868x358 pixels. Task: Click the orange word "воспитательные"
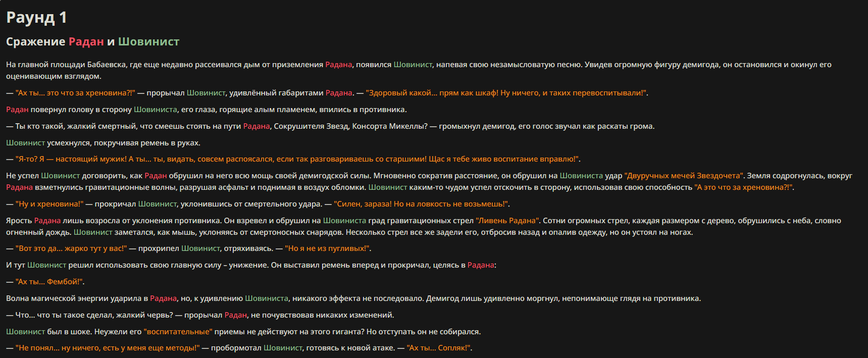coord(178,332)
